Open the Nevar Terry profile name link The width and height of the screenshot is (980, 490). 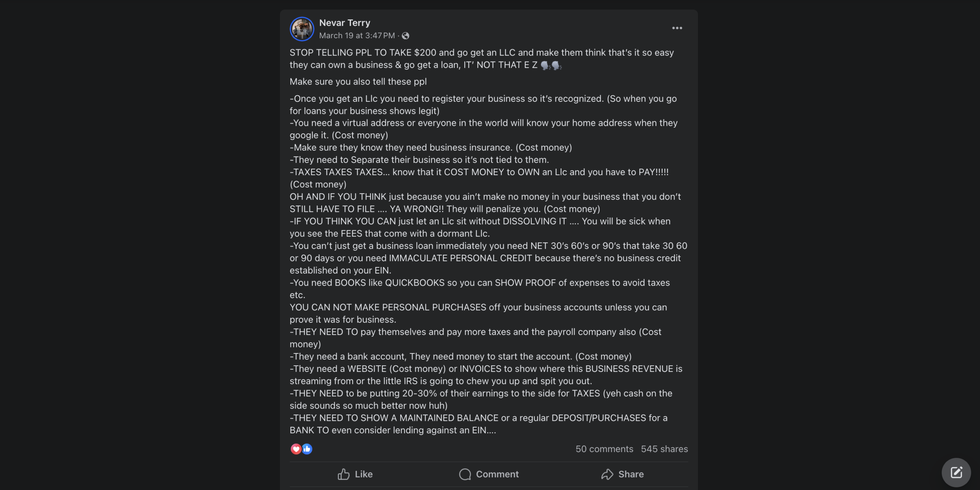(345, 23)
